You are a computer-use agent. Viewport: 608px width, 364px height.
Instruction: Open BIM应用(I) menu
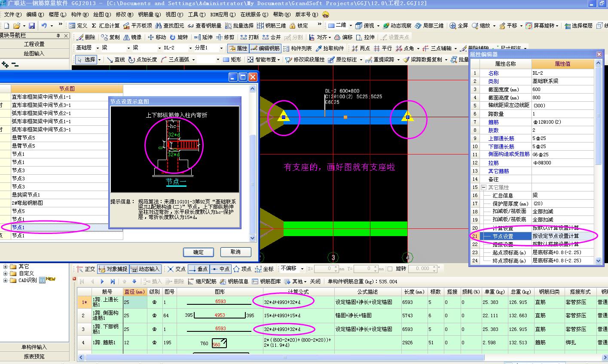click(x=223, y=15)
